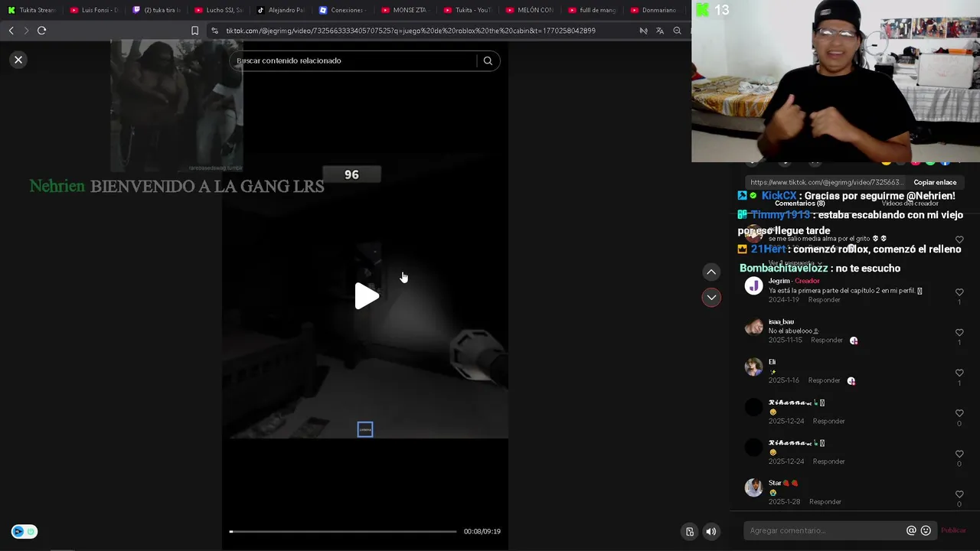Open isaa_bau's profile avatar
The width and height of the screenshot is (980, 551).
tap(754, 328)
